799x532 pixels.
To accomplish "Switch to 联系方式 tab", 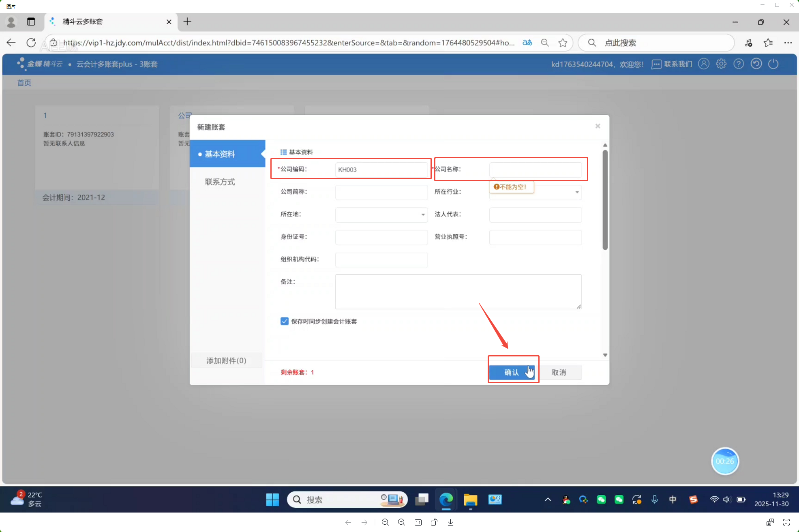I will pos(220,182).
